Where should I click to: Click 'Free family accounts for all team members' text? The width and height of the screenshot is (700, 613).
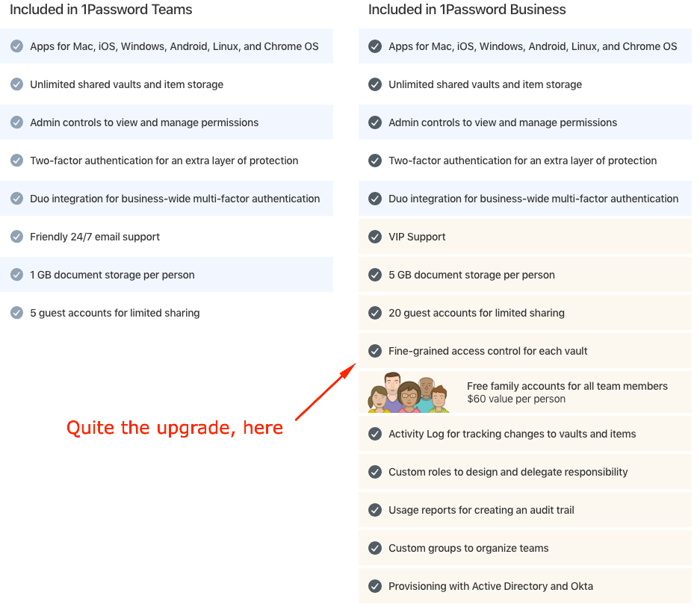point(567,386)
